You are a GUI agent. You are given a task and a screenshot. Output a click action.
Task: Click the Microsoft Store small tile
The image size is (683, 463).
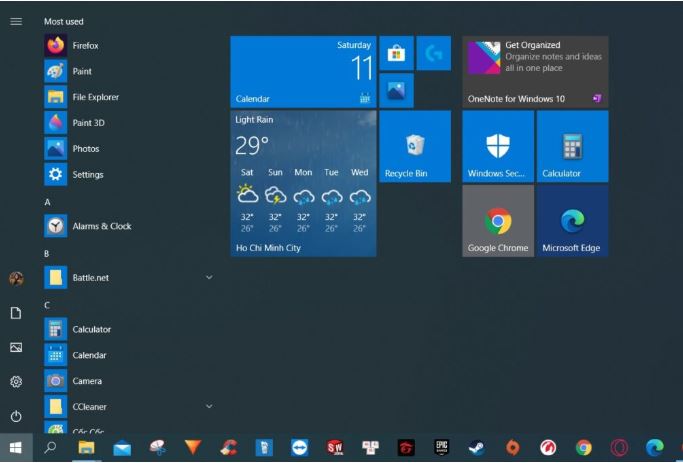click(x=396, y=53)
